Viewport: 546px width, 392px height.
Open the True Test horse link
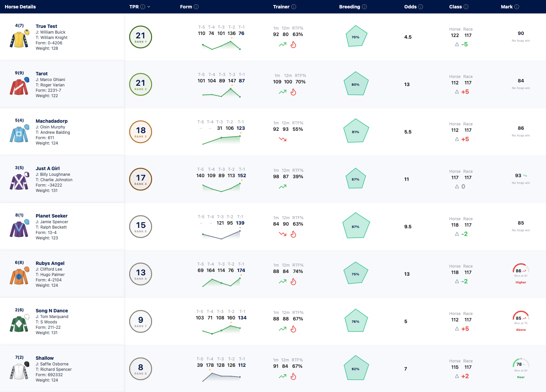click(x=46, y=26)
